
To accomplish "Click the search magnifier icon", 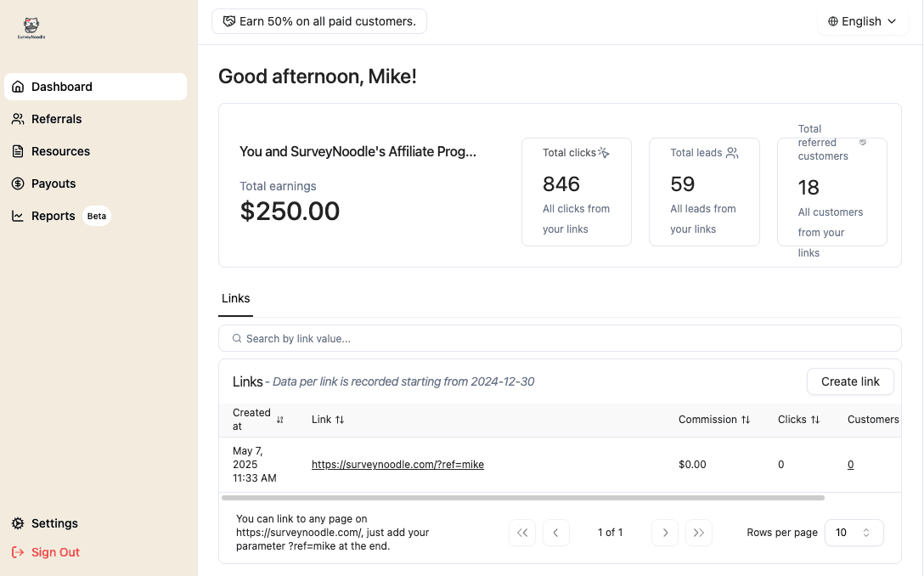I will pyautogui.click(x=237, y=338).
